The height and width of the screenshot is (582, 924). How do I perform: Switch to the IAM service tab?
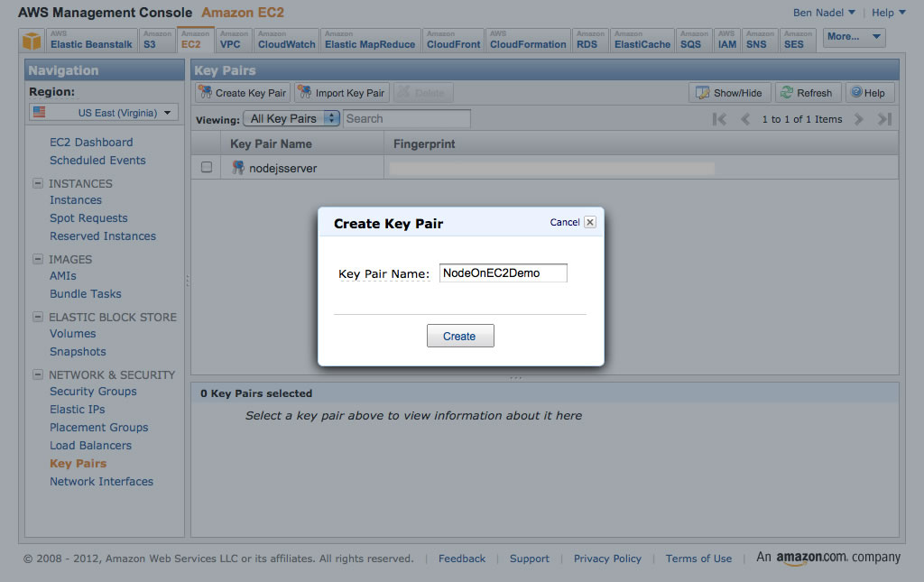[727, 40]
